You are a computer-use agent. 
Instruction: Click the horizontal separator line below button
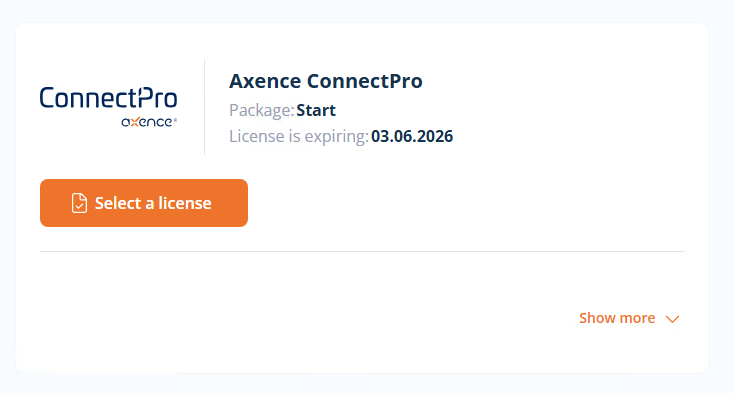click(362, 251)
